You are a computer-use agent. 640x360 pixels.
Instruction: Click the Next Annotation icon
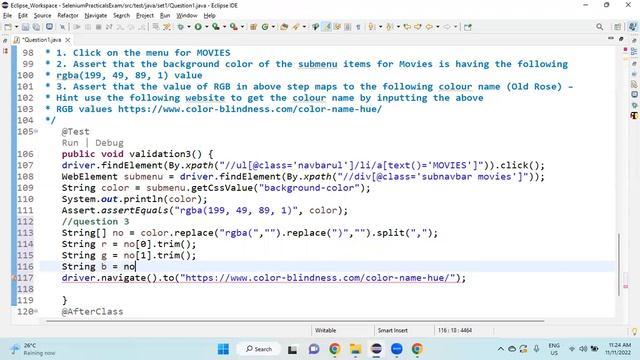click(371, 27)
